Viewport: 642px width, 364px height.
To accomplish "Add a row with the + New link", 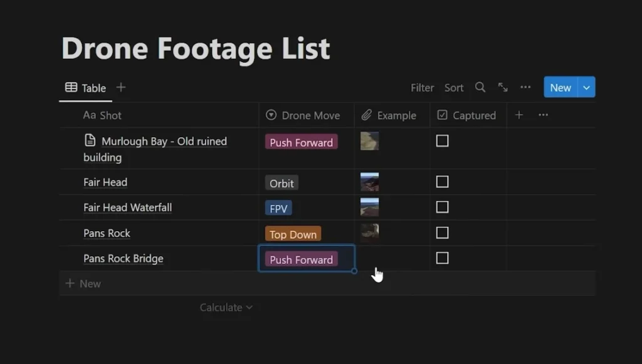I will (x=83, y=283).
